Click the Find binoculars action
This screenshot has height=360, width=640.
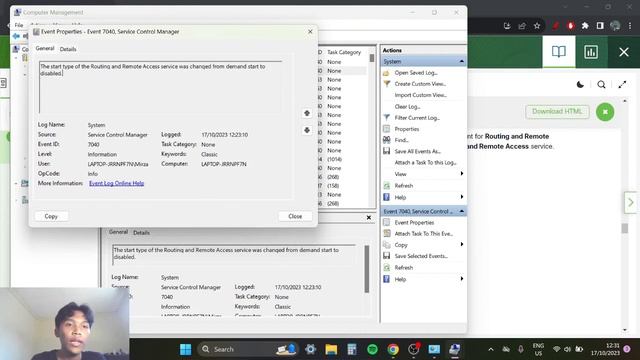pos(387,140)
